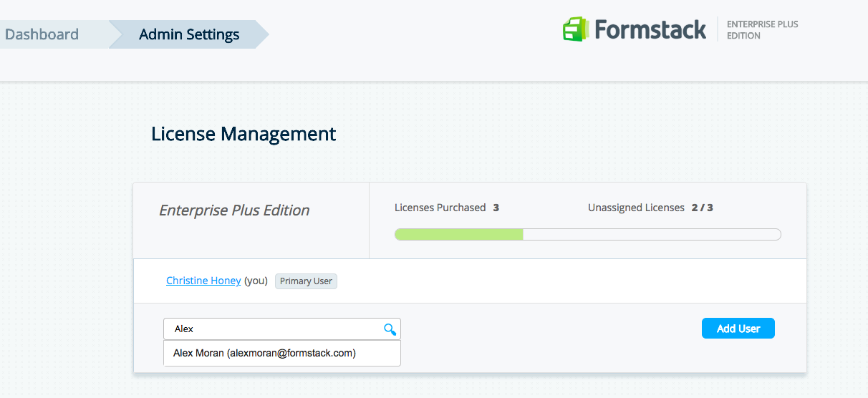
Task: Click the Formstack wordmark text
Action: pos(650,29)
